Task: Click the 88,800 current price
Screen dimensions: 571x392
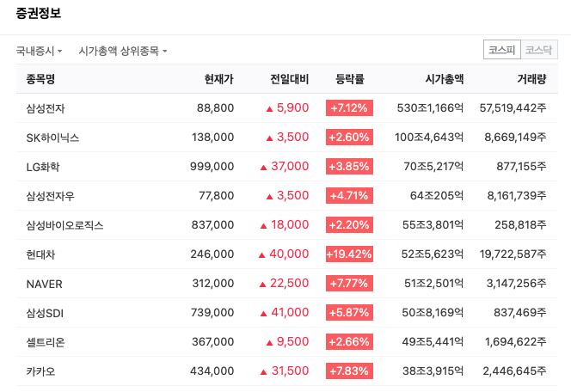Action: (x=215, y=108)
